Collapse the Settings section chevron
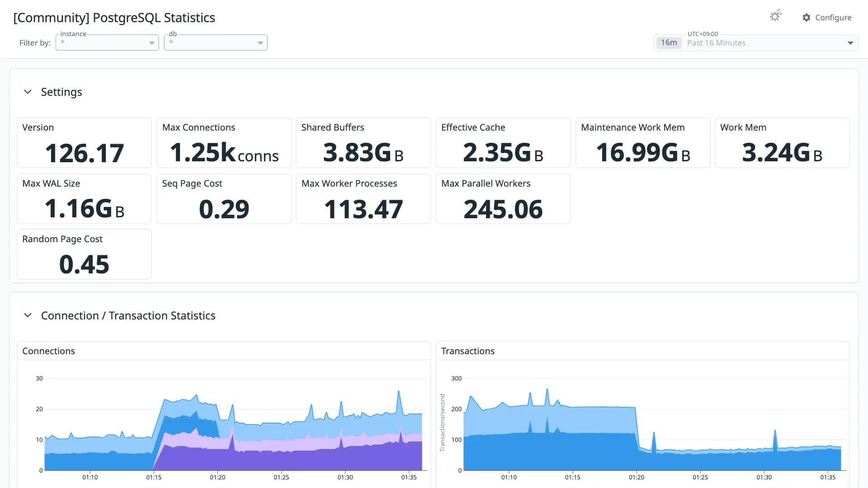The image size is (868, 488). coord(28,92)
